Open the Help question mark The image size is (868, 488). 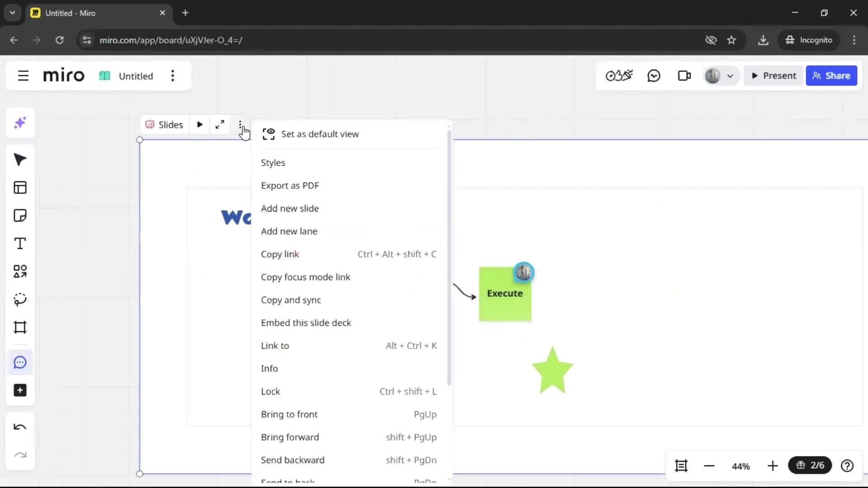847,466
